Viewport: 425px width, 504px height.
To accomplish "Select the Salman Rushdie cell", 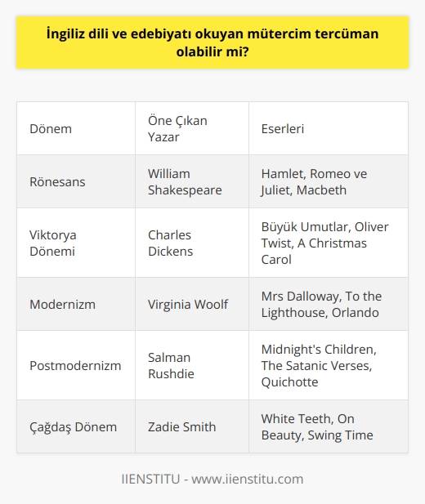I will [192, 365].
